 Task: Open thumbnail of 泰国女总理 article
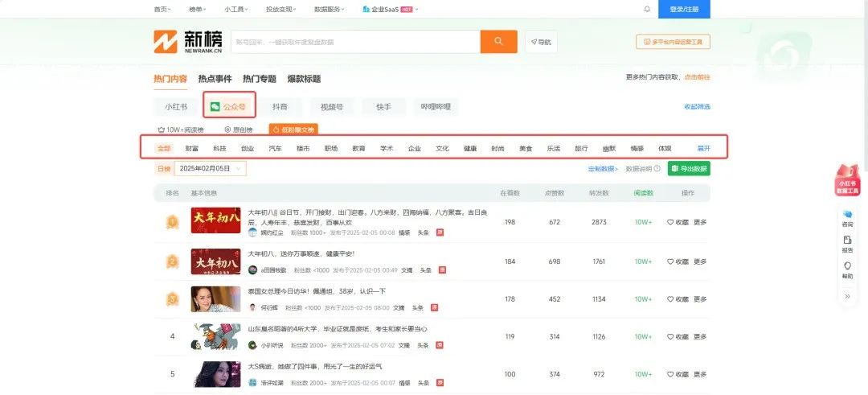(216, 299)
